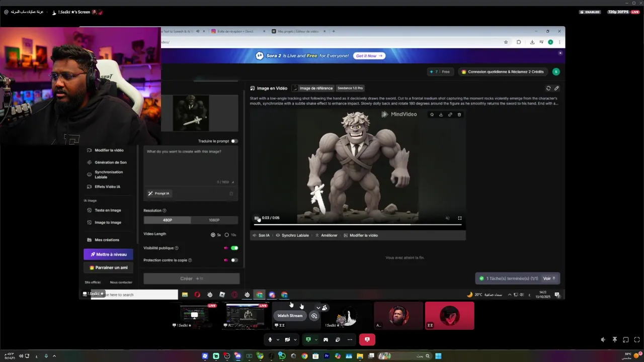Seek using the video progress bar

coord(358,224)
